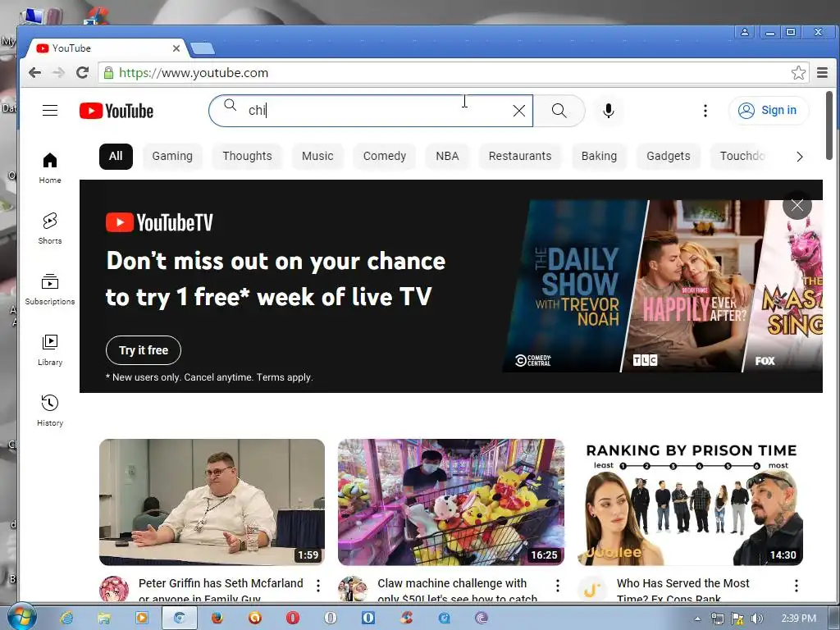Click browser profile icon in title bar
The image size is (840, 630).
(x=745, y=32)
